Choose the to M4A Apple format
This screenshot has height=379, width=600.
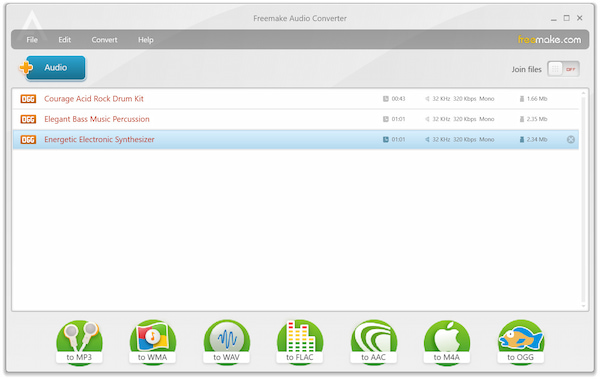tap(447, 342)
